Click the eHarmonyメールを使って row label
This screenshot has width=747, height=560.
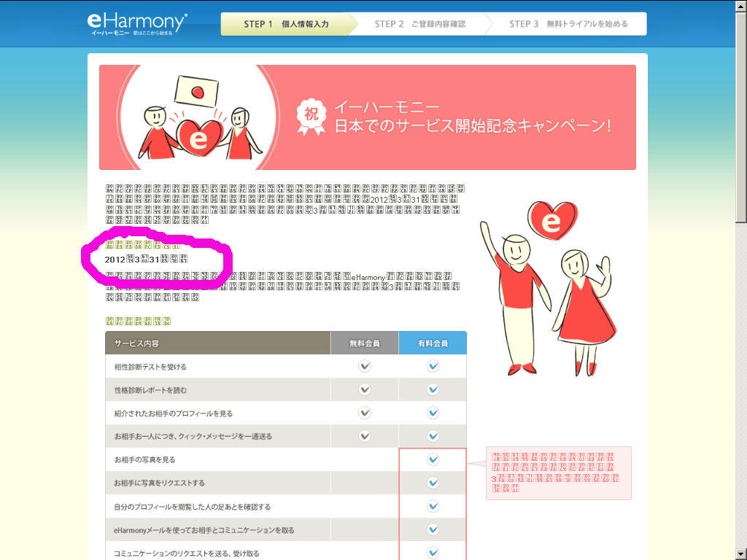click(204, 530)
